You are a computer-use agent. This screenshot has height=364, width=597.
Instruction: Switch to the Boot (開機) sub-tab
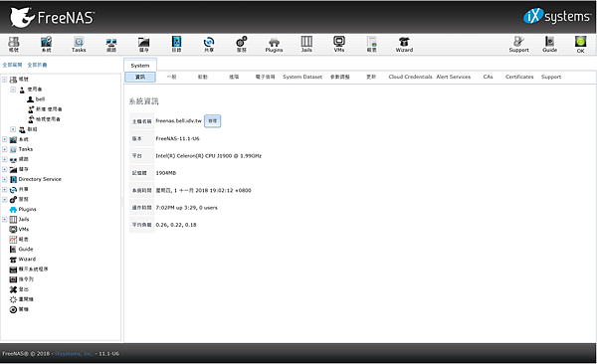click(x=203, y=77)
